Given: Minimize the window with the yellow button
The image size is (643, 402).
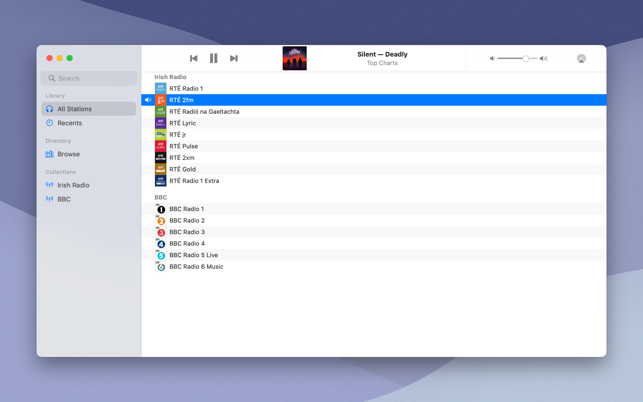Looking at the screenshot, I should coord(59,58).
